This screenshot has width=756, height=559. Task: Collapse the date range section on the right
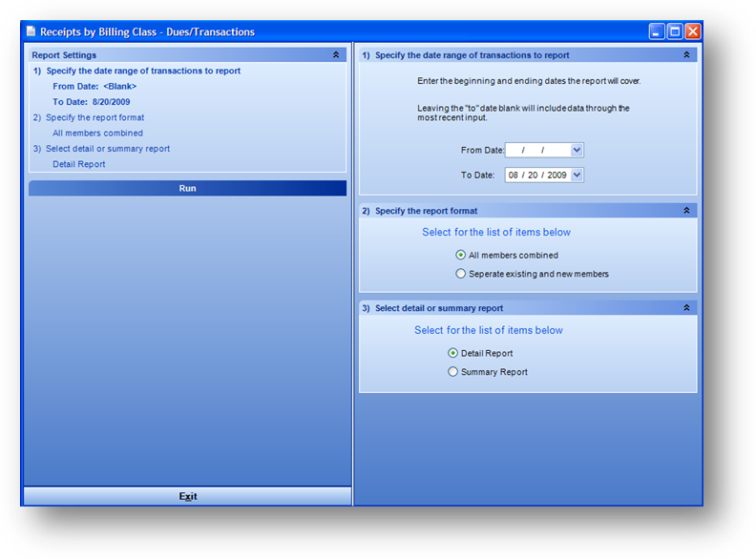click(x=686, y=55)
